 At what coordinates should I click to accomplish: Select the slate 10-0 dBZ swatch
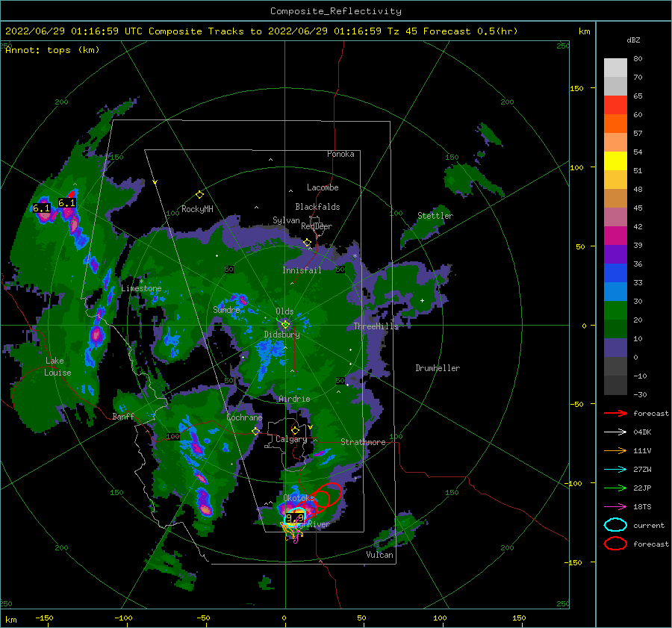[615, 348]
